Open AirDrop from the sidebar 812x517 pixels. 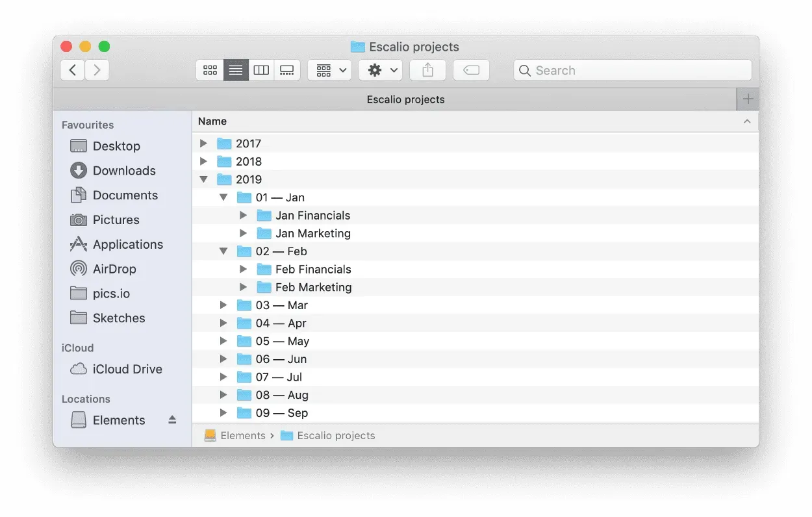point(116,269)
